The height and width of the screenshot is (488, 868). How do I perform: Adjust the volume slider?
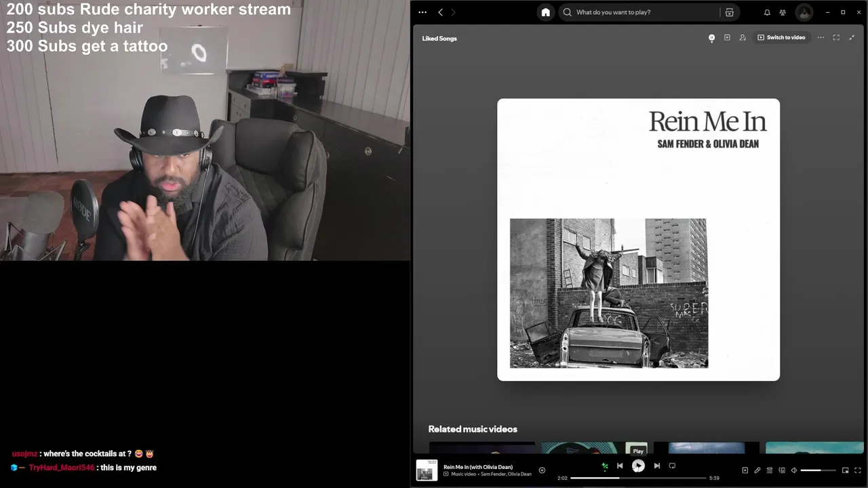point(818,470)
